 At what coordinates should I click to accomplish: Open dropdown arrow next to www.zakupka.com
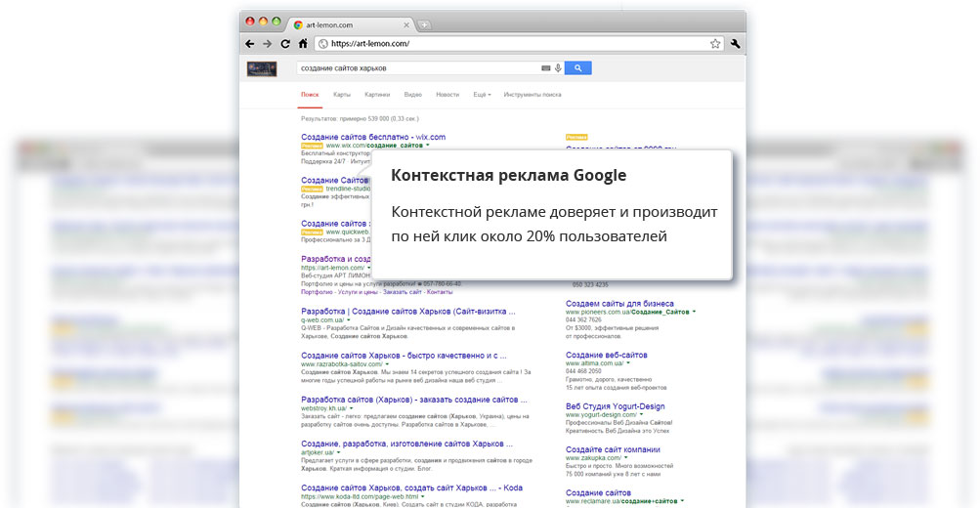[626, 458]
